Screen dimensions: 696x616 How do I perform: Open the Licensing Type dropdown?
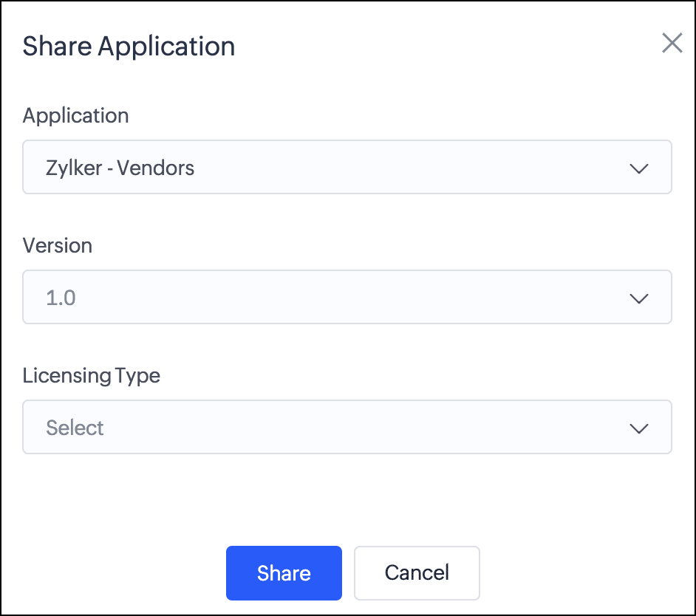(x=347, y=428)
